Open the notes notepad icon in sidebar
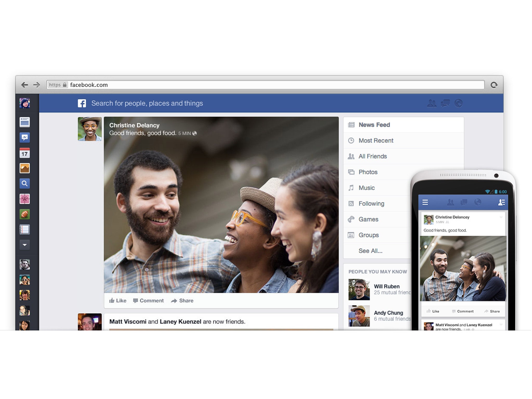Screen dimensions: 532x399 [25, 230]
